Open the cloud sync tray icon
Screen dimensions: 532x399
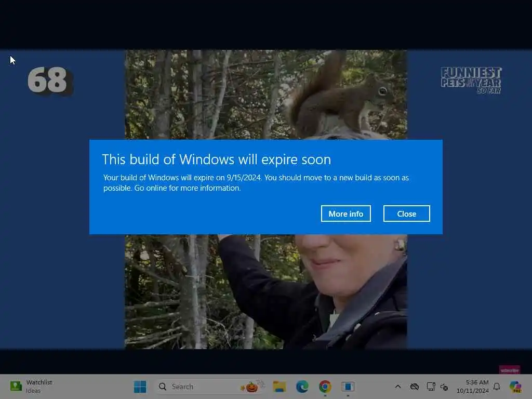coord(414,387)
